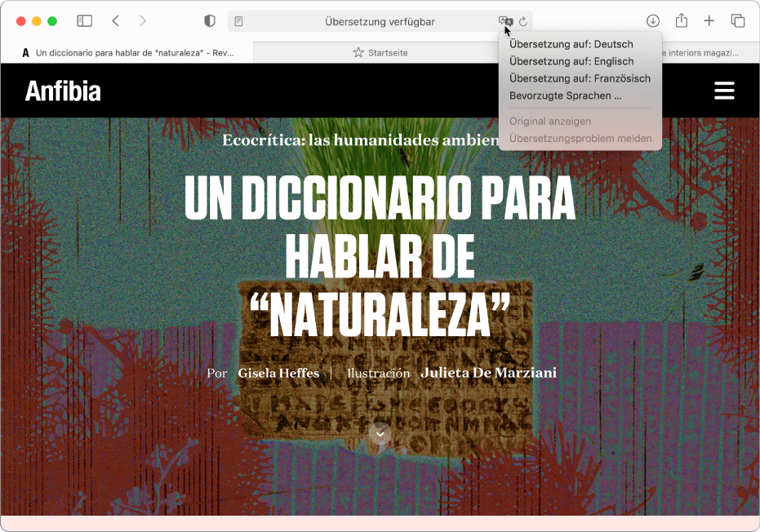Click the translate icon in address bar
The height and width of the screenshot is (532, 760).
(x=505, y=21)
